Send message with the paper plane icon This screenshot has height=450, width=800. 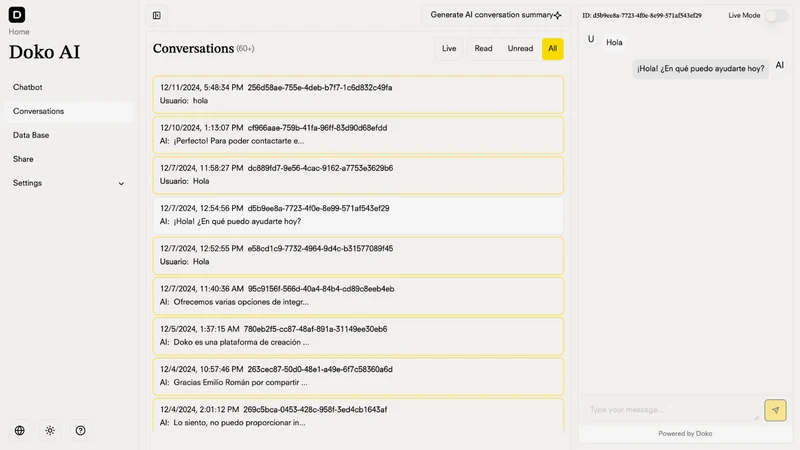[x=775, y=410]
